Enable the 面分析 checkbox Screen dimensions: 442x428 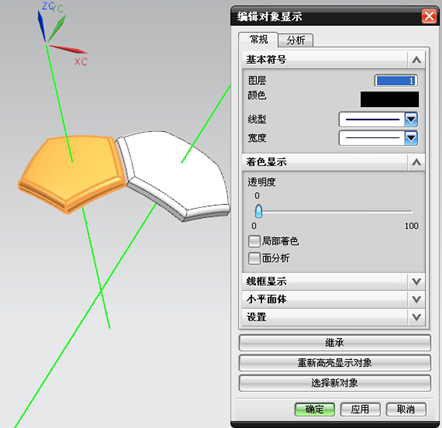[x=254, y=258]
